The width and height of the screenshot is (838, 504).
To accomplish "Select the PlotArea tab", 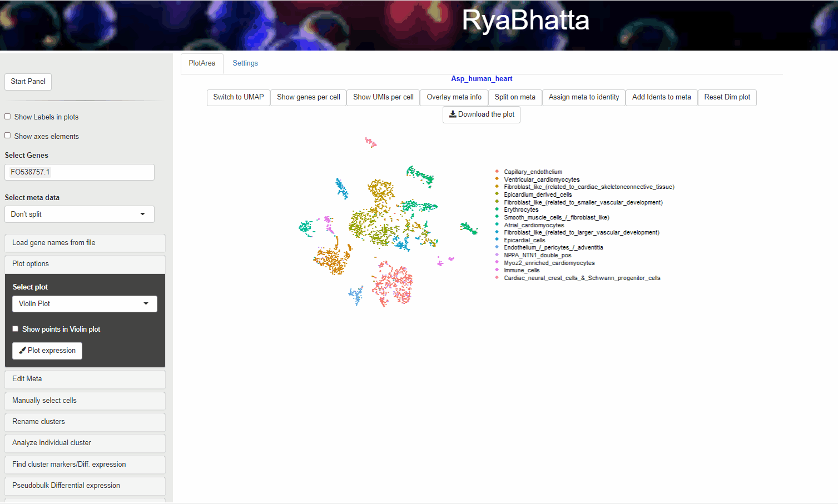I will [x=202, y=63].
